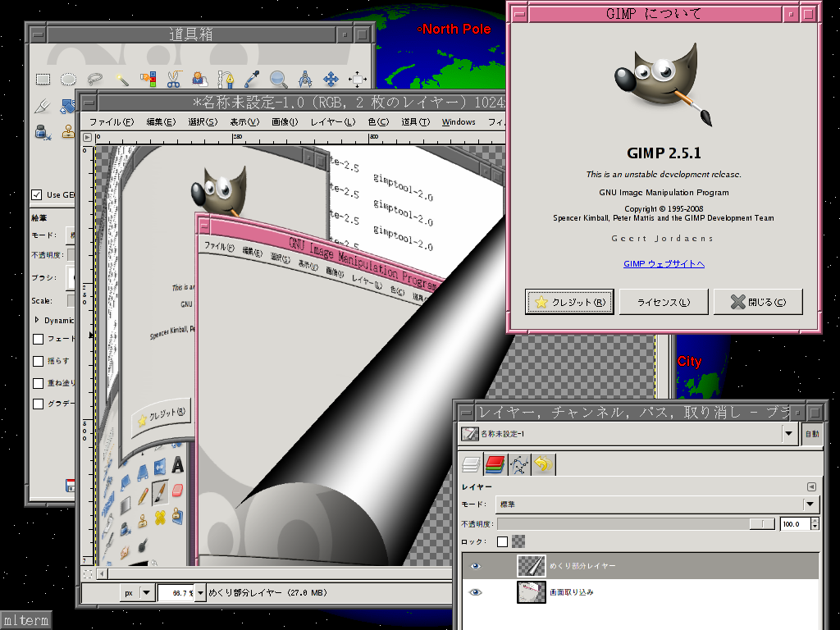840x630 pixels.
Task: Open the 表示(V) menu
Action: (244, 122)
